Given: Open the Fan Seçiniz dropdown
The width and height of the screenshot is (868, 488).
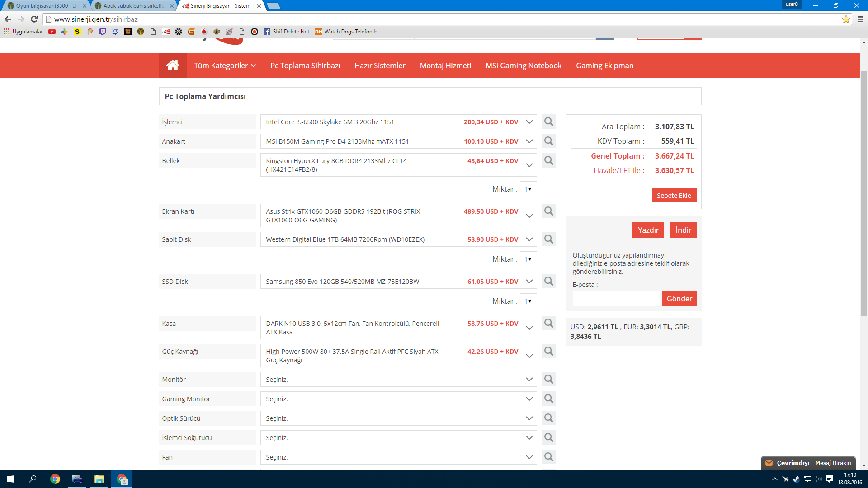Looking at the screenshot, I should pos(398,457).
